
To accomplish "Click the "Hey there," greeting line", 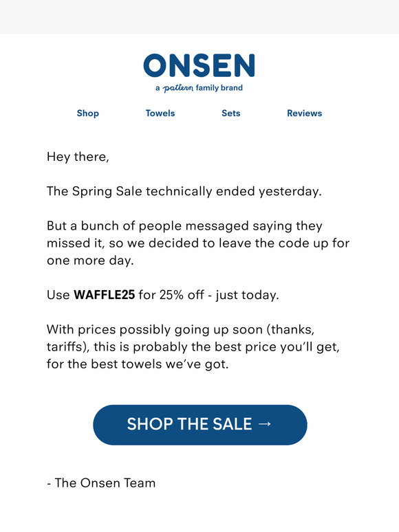I will point(78,157).
